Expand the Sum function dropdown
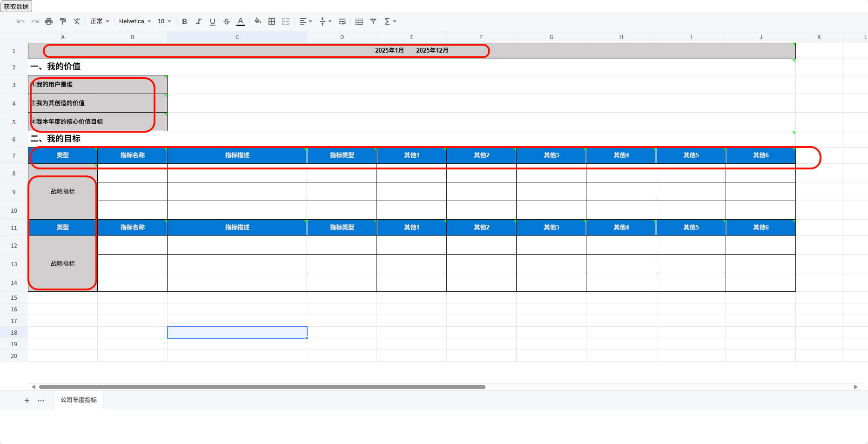Viewport: 868px width, 444px height. [390, 21]
